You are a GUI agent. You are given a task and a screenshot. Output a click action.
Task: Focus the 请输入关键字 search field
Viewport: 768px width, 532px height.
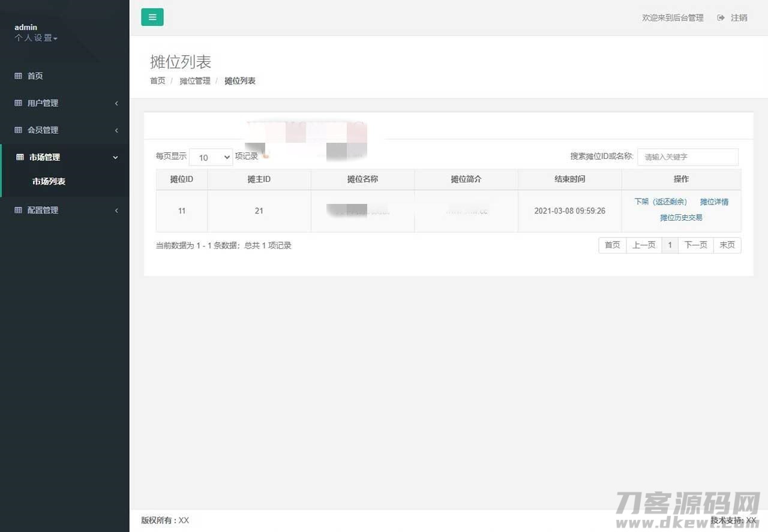click(x=688, y=157)
